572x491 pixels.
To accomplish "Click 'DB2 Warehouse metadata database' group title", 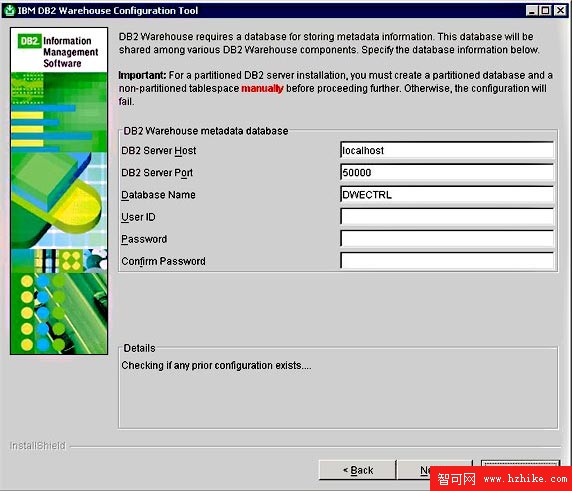I will point(206,131).
